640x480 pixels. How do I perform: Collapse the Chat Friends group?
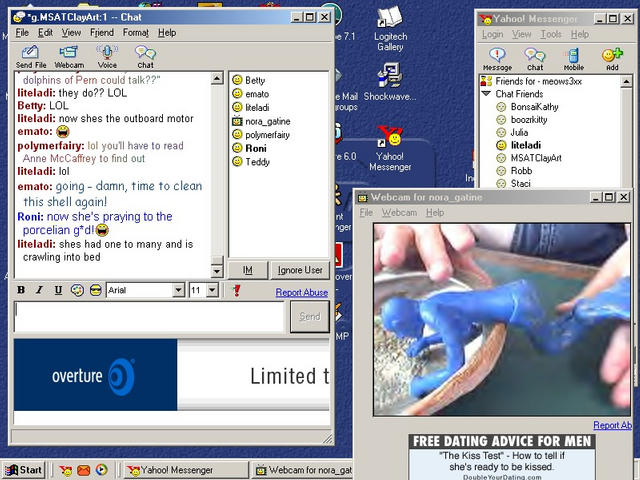point(486,93)
